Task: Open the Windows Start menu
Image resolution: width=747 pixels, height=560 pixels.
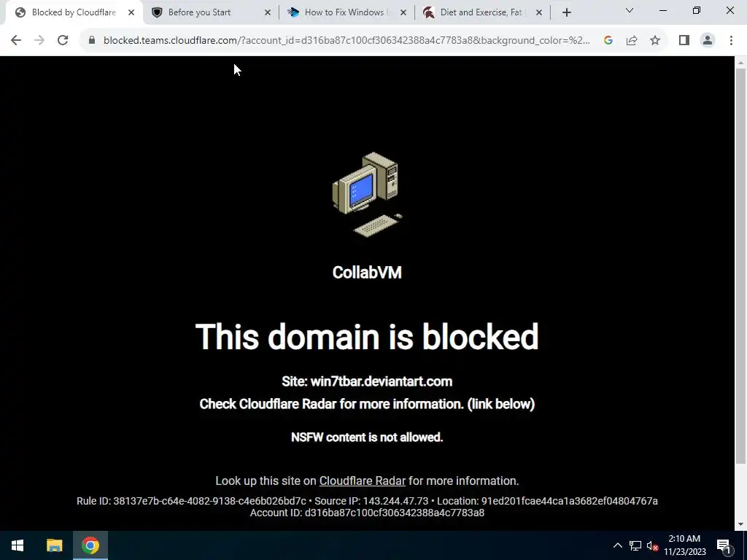Action: click(x=18, y=545)
